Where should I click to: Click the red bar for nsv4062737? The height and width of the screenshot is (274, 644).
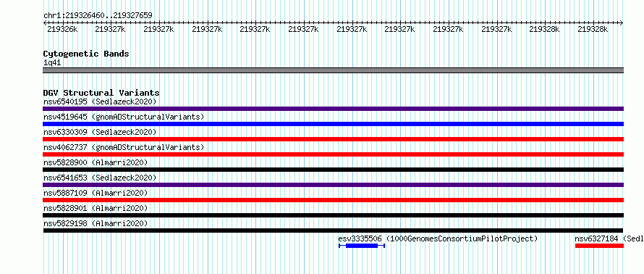tap(333, 154)
